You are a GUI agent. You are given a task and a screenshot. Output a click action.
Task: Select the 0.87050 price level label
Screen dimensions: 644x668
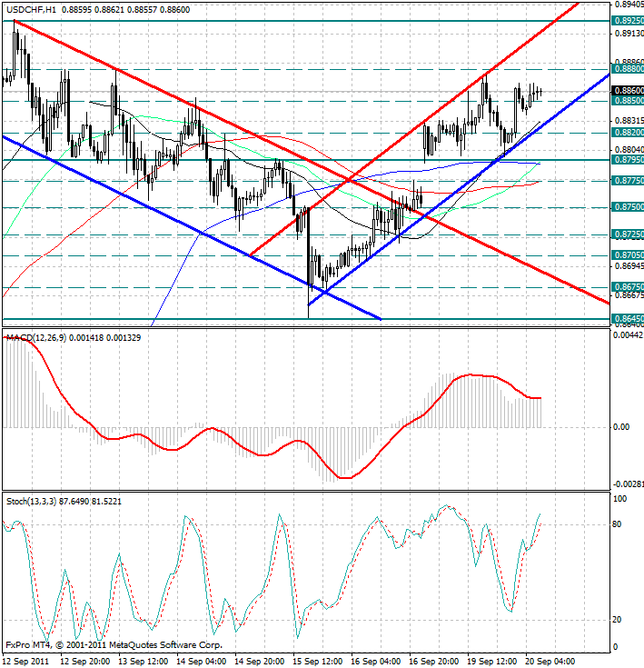click(628, 255)
